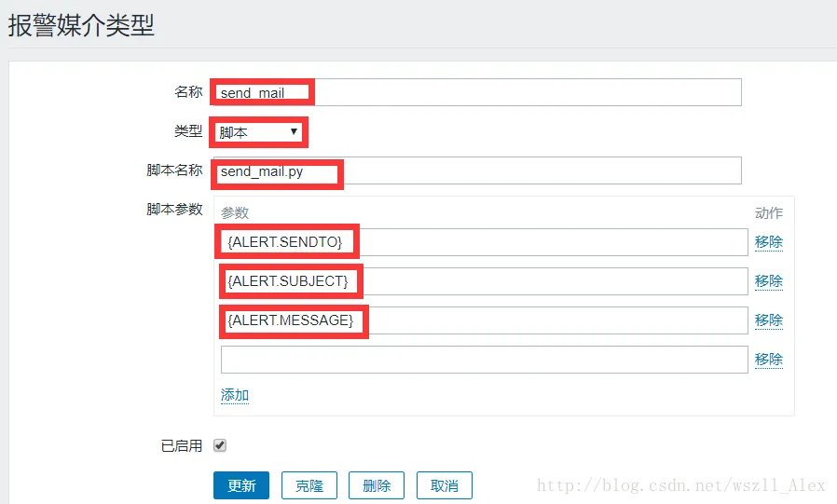
Task: Click the {ALERT.SUBJECT} parameter field
Action: point(485,281)
